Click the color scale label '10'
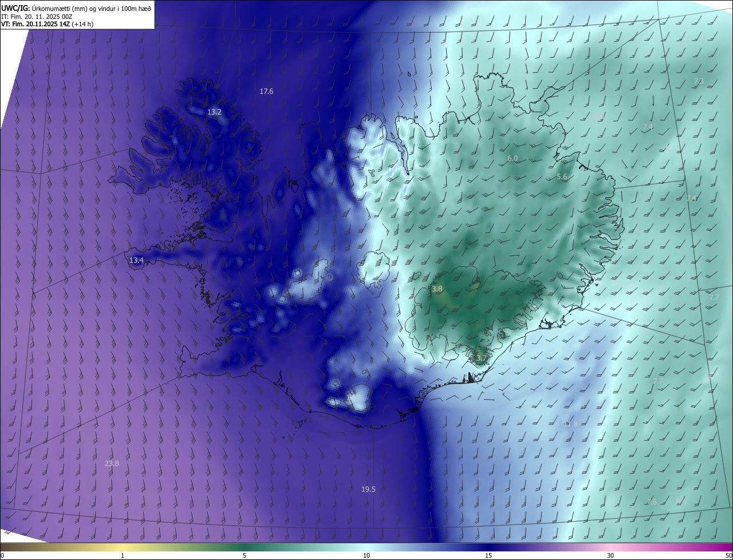 (x=366, y=555)
